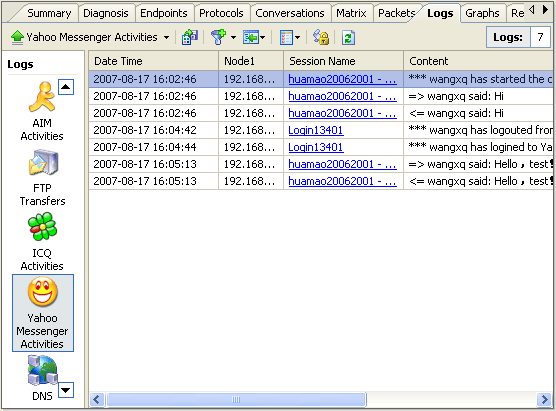Select date cell 2007-08-17 16:04:44
Image resolution: width=556 pixels, height=411 pixels.
click(x=154, y=147)
